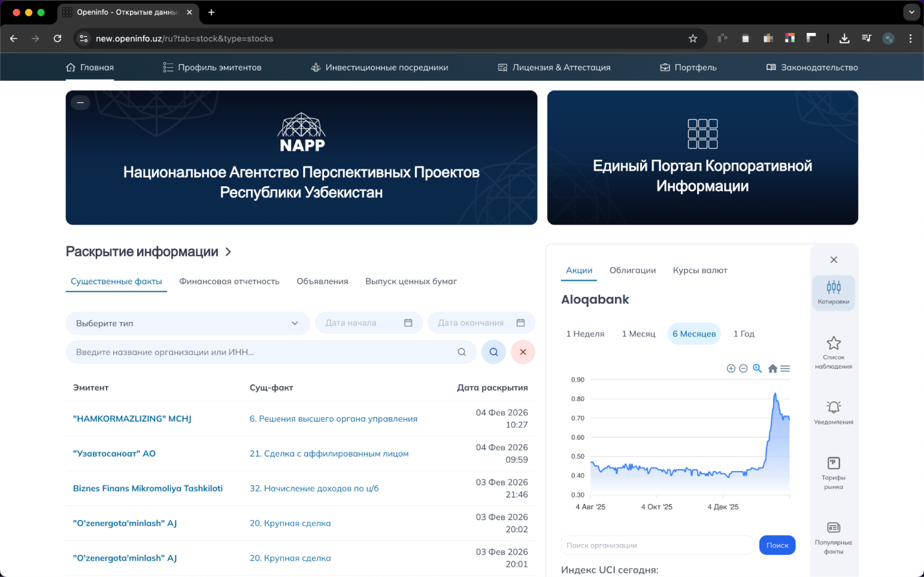Open the Chrome three-dot menu

pyautogui.click(x=910, y=39)
